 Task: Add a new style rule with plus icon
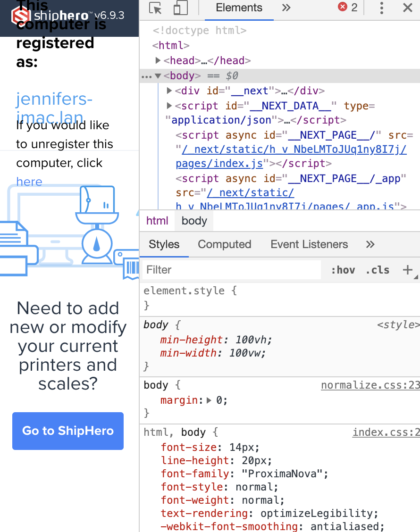tap(407, 270)
